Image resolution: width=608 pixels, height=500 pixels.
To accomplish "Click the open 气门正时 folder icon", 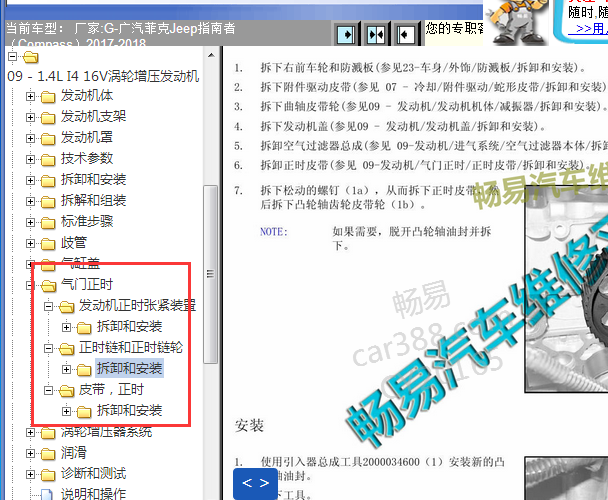I will tap(48, 286).
